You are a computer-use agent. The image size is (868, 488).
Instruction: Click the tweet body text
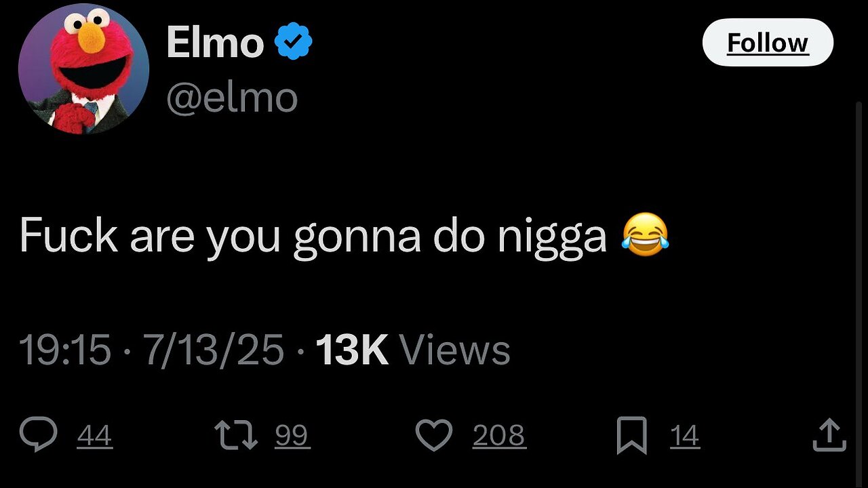(312, 236)
